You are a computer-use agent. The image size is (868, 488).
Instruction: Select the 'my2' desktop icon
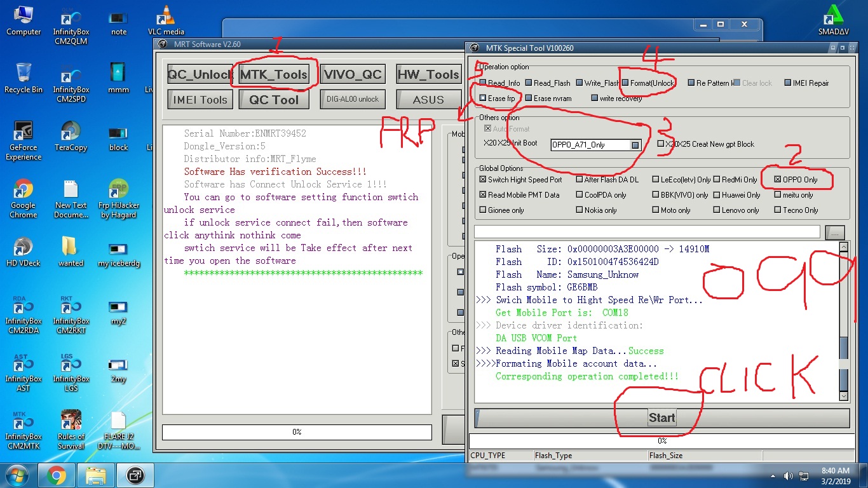(x=118, y=309)
